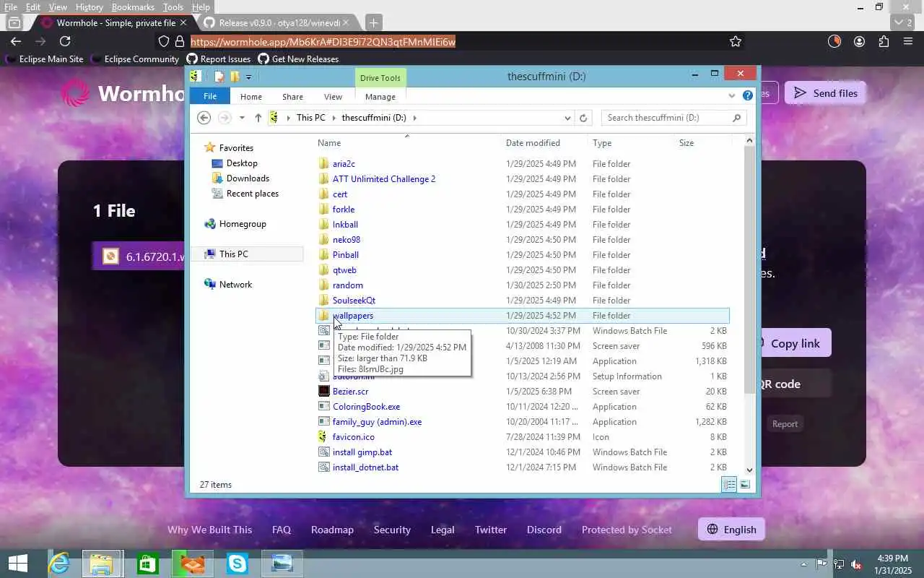Click Send files button on Wormhole
The width and height of the screenshot is (924, 578).
(x=826, y=93)
